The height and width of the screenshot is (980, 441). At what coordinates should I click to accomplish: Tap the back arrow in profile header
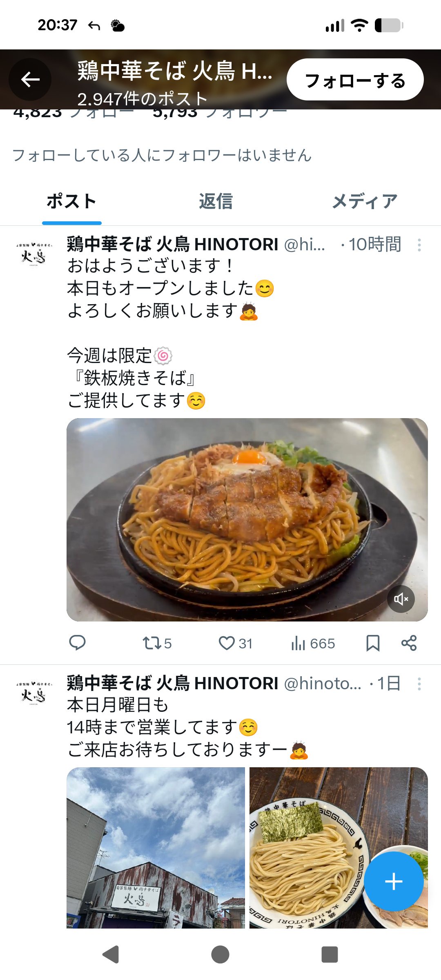coord(30,79)
